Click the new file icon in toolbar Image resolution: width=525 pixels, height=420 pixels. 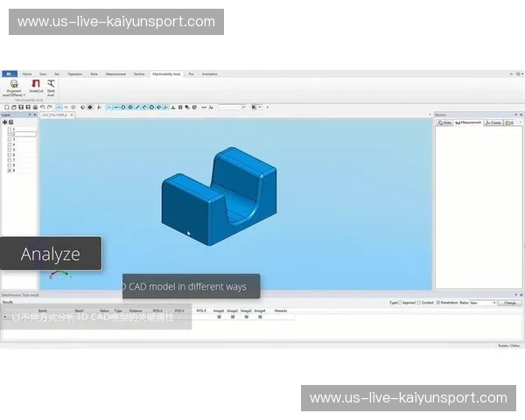pos(5,107)
